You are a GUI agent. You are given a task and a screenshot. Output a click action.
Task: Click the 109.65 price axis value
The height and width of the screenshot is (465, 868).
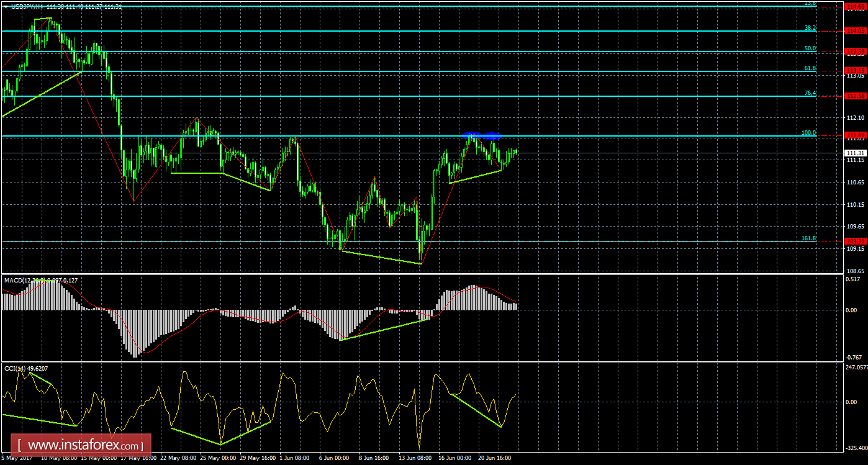coord(856,227)
